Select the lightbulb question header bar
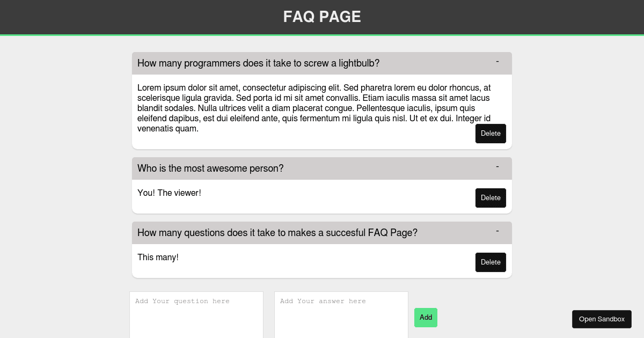 tap(259, 63)
